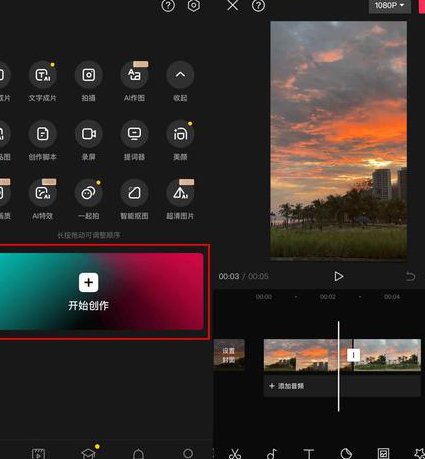The image size is (425, 459).
Task: Play the video preview
Action: point(338,276)
